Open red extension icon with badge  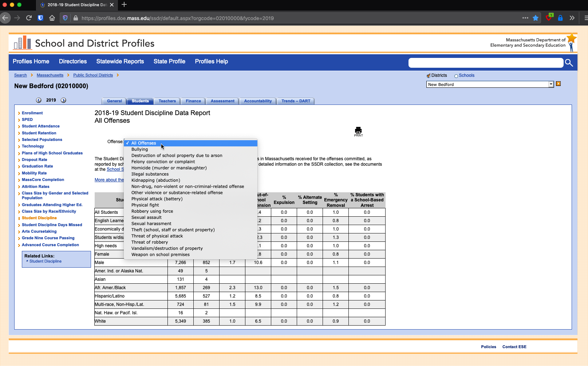(x=549, y=17)
